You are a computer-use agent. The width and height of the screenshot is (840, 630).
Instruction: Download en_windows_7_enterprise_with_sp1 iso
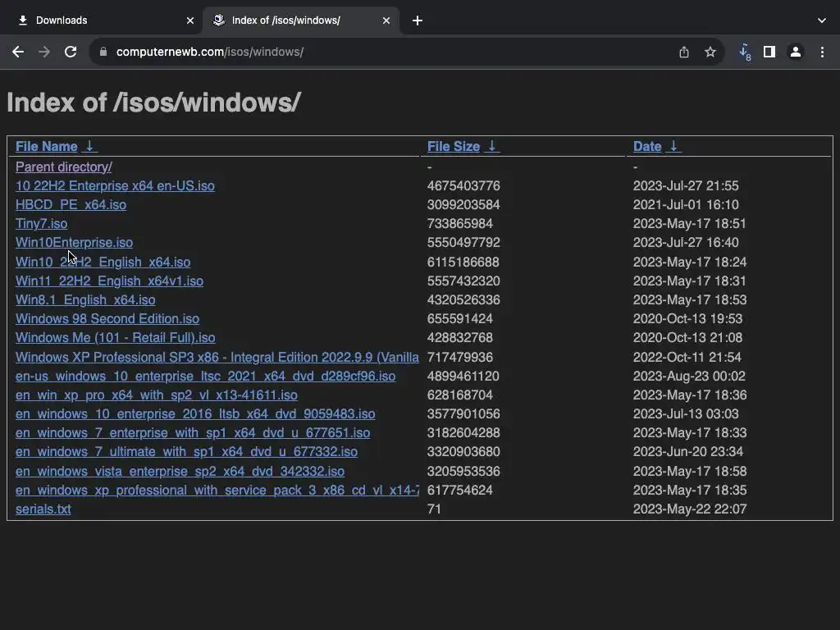(193, 433)
